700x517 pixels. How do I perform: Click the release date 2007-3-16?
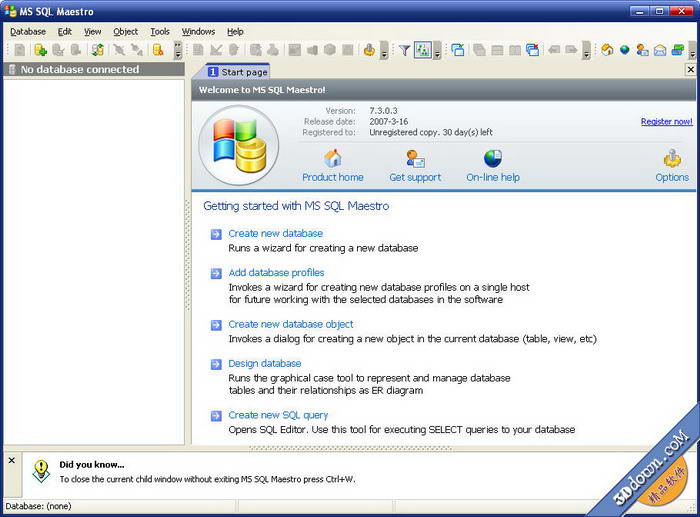click(x=388, y=121)
